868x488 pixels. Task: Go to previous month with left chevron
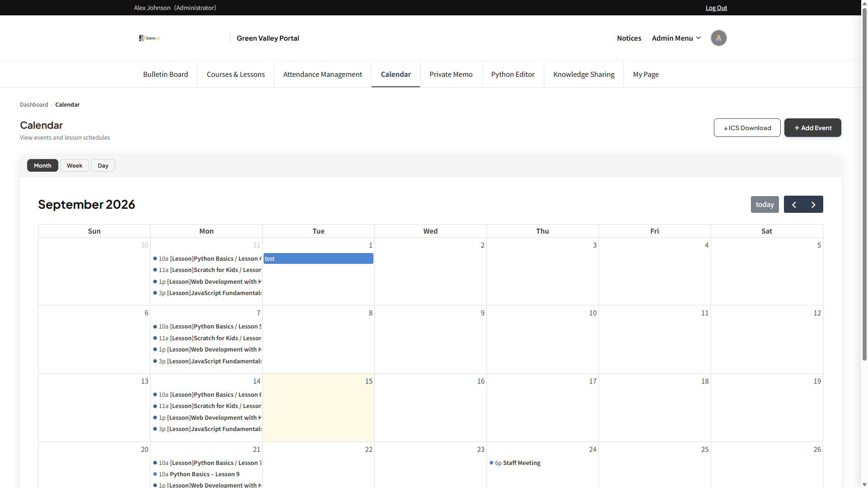tap(794, 205)
